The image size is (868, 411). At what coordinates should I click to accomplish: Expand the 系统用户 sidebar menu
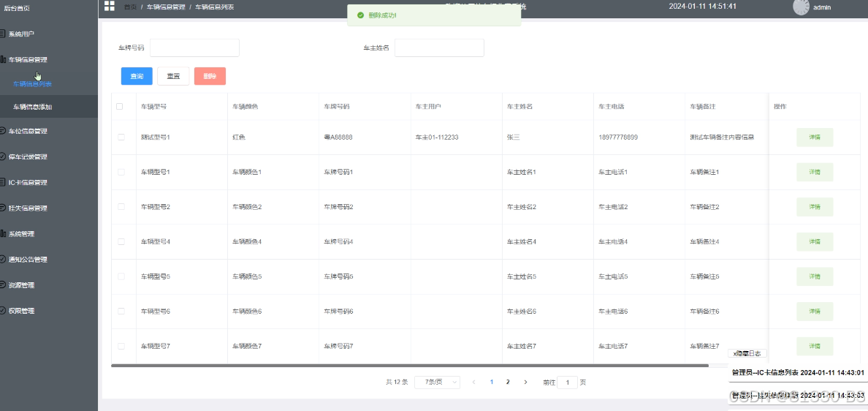coord(49,34)
